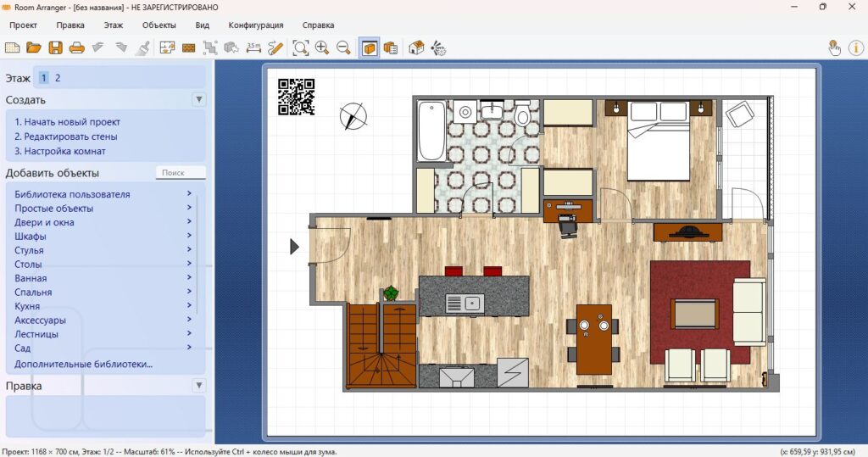Click the zoom out magnifier icon
868x457 pixels.
pos(343,48)
